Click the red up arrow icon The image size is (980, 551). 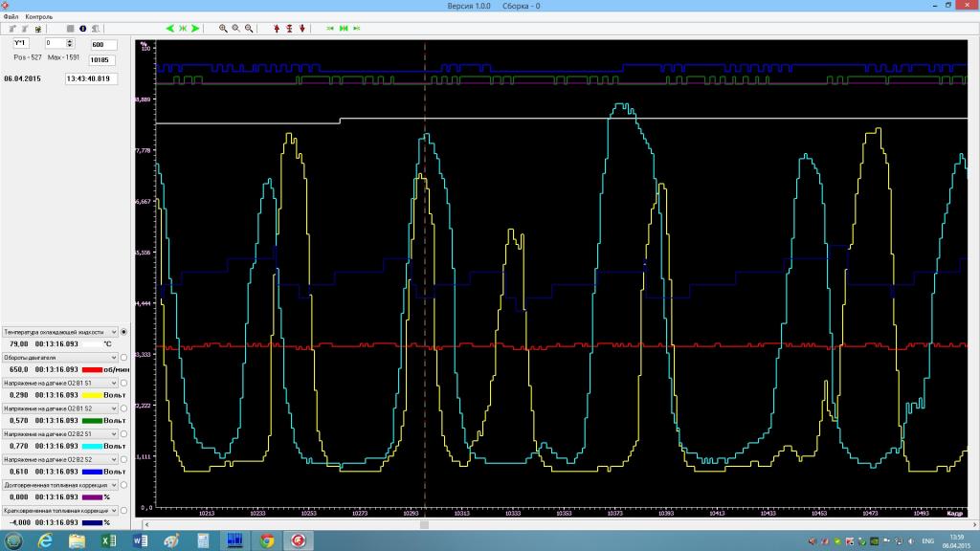(x=278, y=29)
